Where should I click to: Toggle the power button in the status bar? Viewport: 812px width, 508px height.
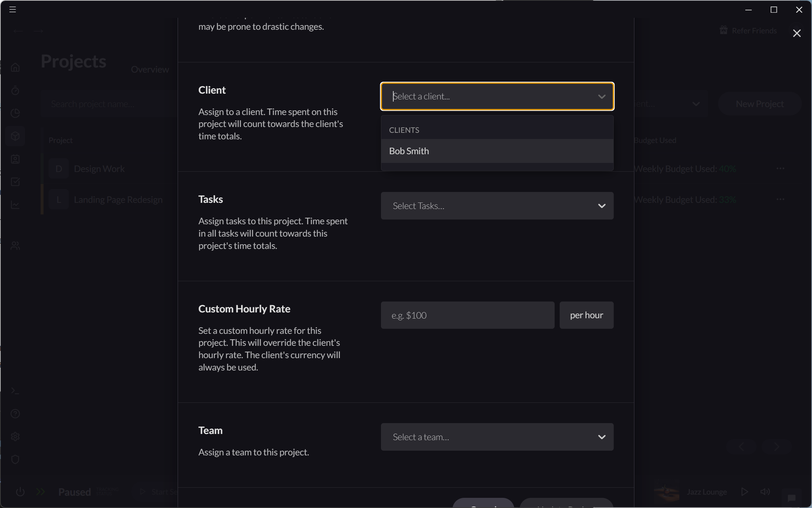20,492
